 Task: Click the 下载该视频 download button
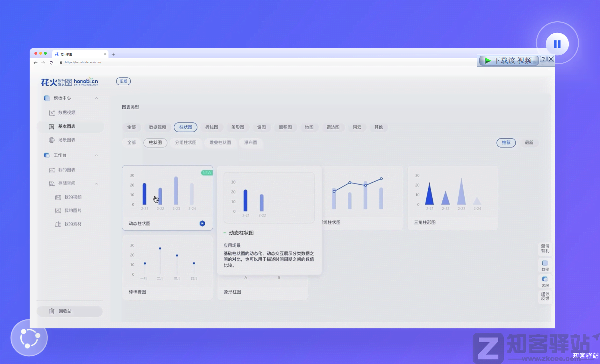[x=509, y=60]
